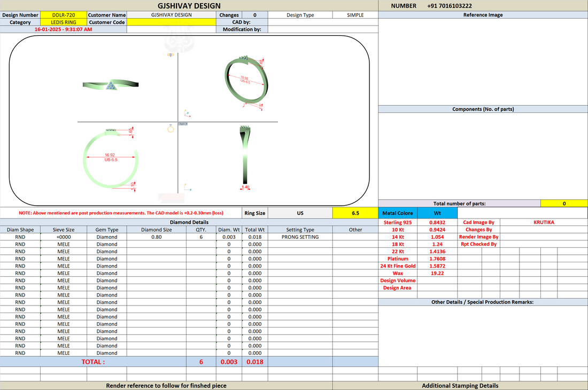Select the Wax weight 19.22
The height and width of the screenshot is (390, 588).
coord(437,273)
